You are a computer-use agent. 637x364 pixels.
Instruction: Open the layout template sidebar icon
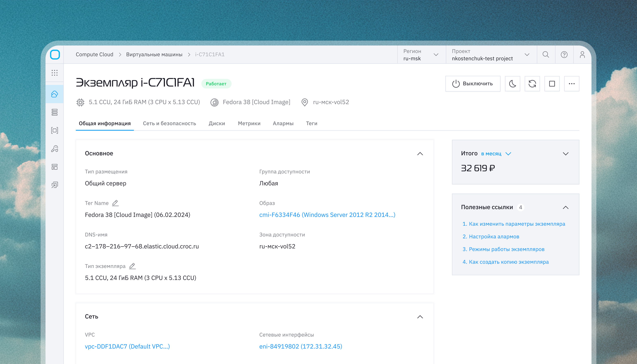(54, 167)
